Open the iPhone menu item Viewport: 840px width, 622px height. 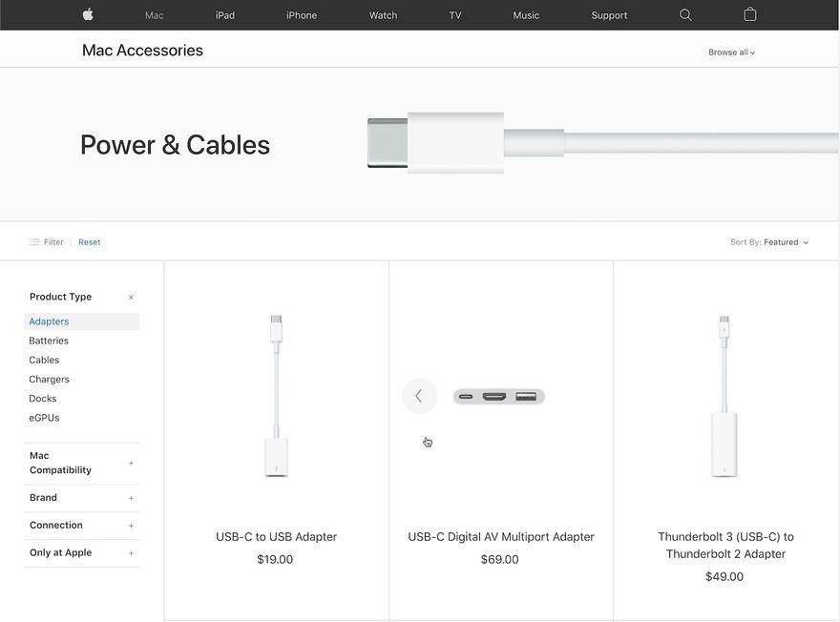(302, 15)
